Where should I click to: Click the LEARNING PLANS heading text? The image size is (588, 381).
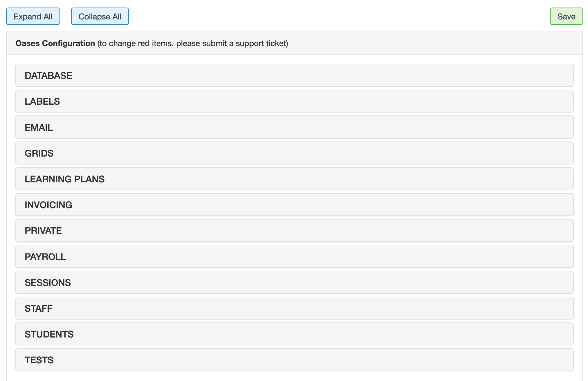pos(64,179)
